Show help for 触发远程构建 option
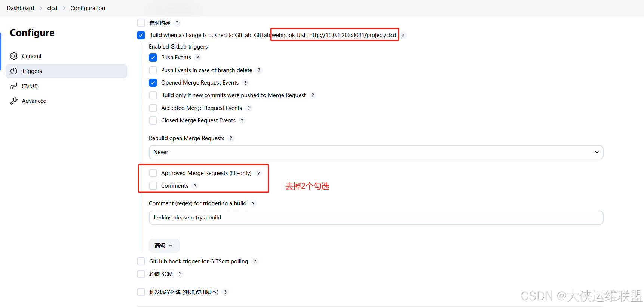This screenshot has height=307, width=644. pos(225,292)
